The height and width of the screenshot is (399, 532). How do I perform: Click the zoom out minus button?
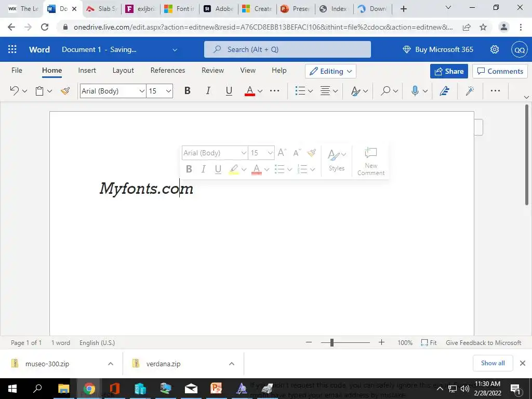(309, 342)
